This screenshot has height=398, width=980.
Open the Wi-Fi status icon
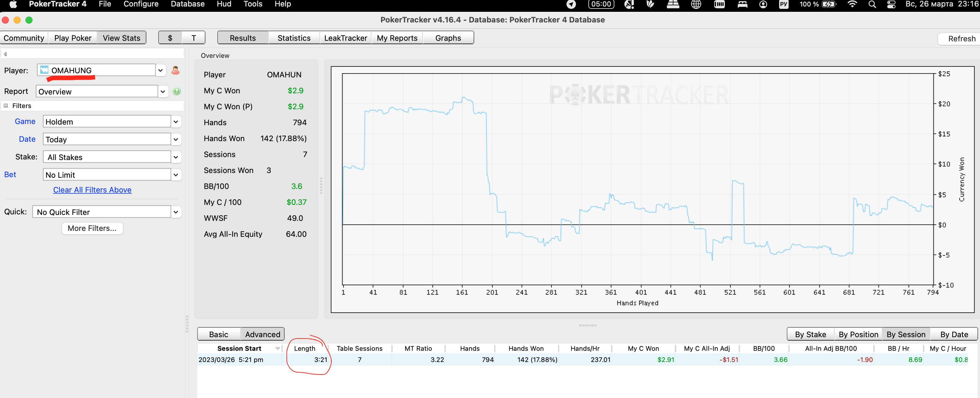[853, 4]
